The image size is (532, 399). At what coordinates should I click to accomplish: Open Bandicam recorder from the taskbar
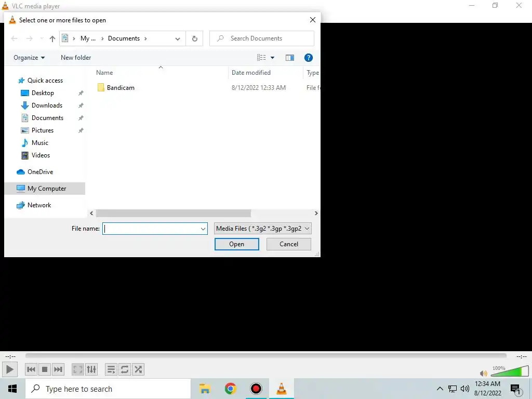256,389
